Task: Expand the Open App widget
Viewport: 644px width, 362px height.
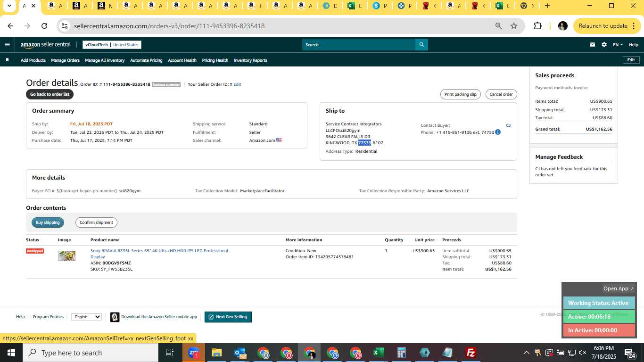Action: (619, 288)
